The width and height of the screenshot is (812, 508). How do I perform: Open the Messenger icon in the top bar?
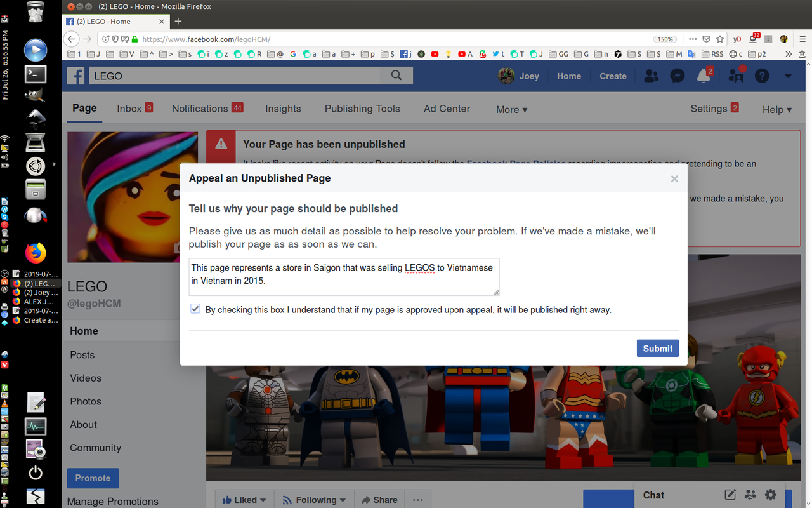678,76
